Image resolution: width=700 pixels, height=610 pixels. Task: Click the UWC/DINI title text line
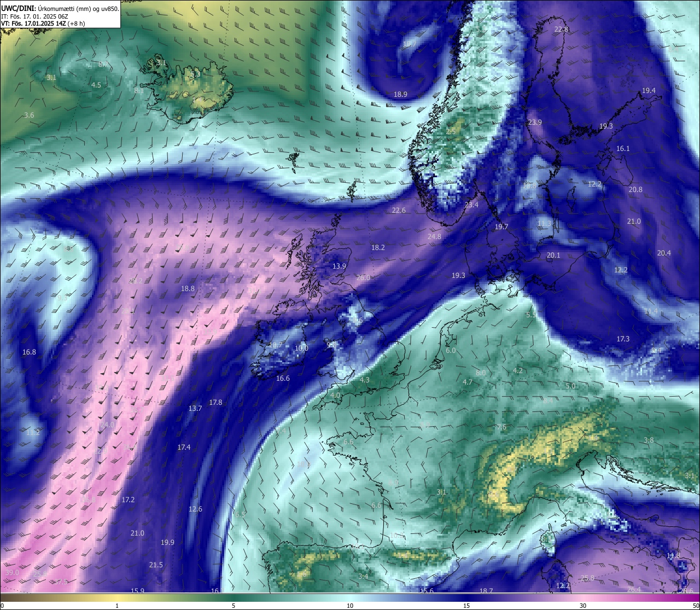click(60, 8)
